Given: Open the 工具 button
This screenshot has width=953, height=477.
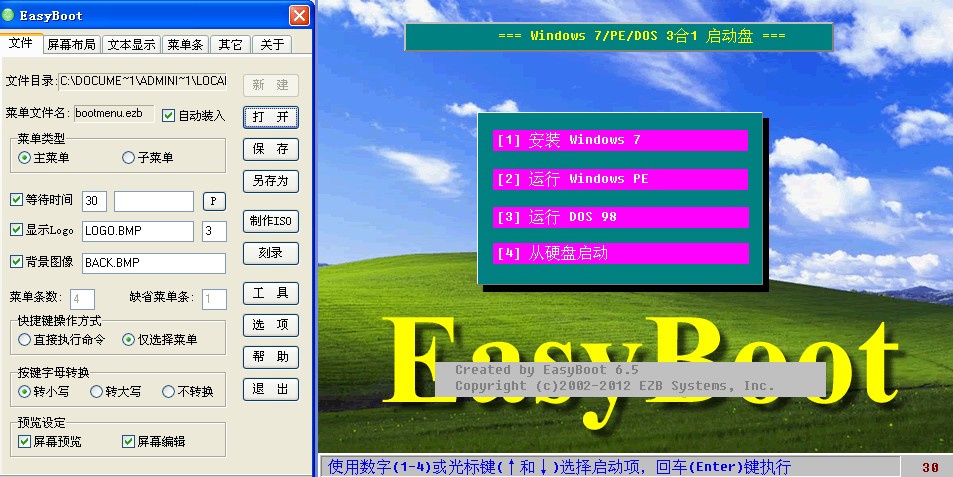Looking at the screenshot, I should pyautogui.click(x=271, y=293).
